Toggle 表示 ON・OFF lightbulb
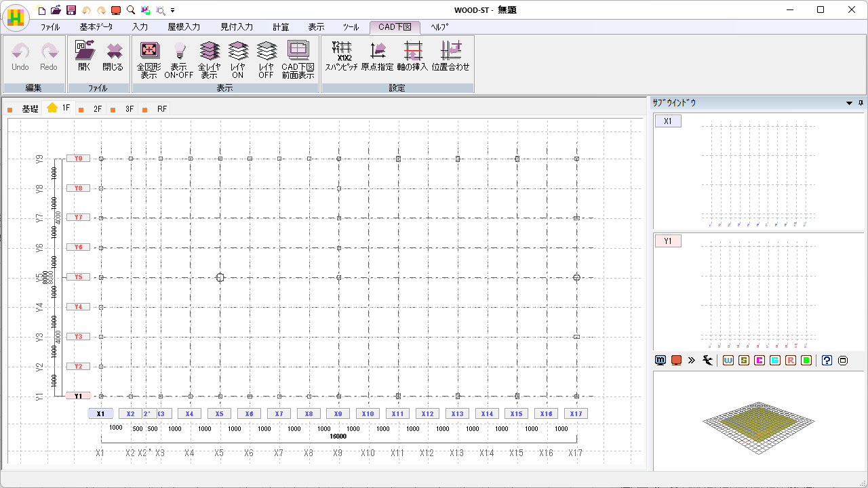The width and height of the screenshot is (868, 488). coord(179,59)
